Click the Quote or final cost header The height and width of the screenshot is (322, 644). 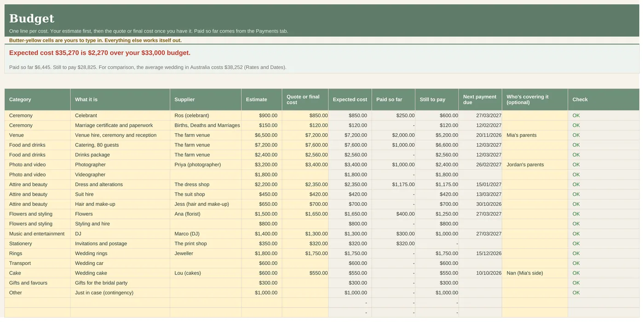click(305, 100)
